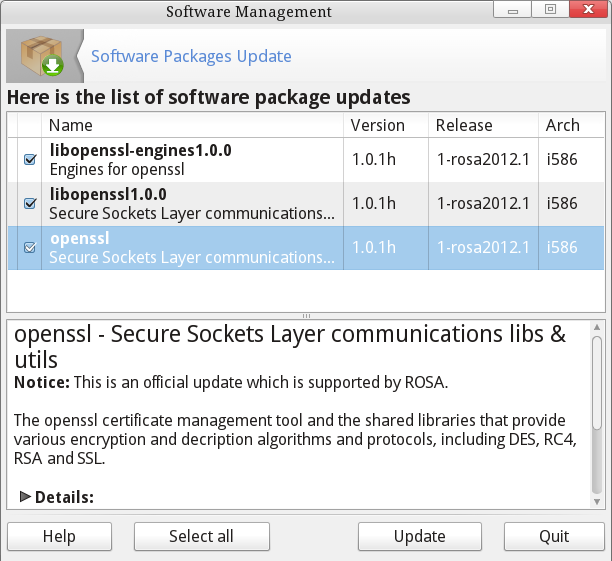Click the package download icon

pyautogui.click(x=44, y=56)
